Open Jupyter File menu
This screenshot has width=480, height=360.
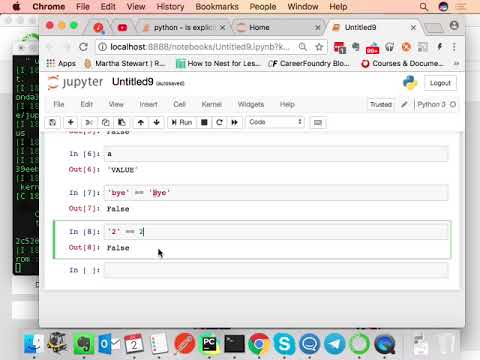coord(59,104)
